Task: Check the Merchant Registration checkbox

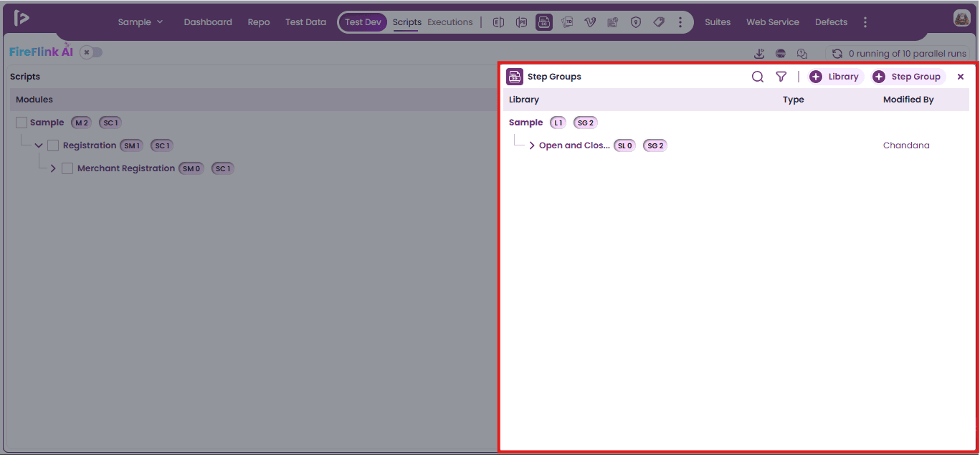Action: coord(67,168)
